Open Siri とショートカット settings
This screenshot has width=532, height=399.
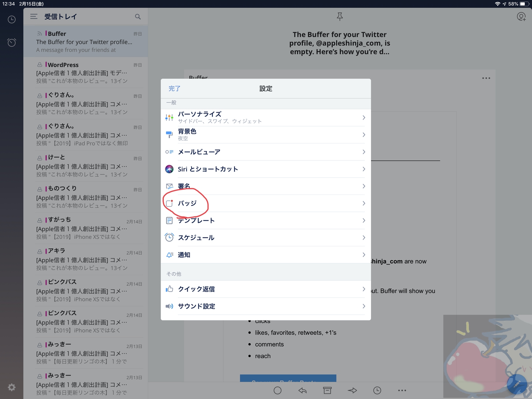coord(266,169)
